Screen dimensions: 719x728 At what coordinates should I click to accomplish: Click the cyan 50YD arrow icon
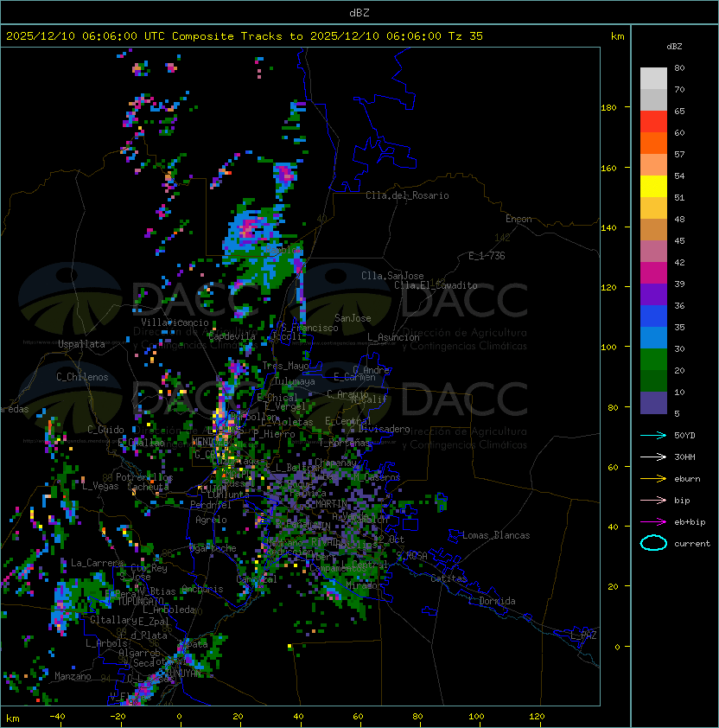point(653,436)
